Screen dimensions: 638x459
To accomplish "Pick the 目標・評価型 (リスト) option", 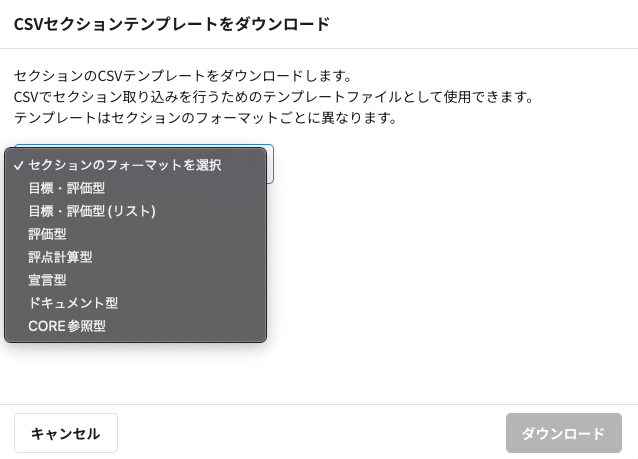I will coord(92,211).
